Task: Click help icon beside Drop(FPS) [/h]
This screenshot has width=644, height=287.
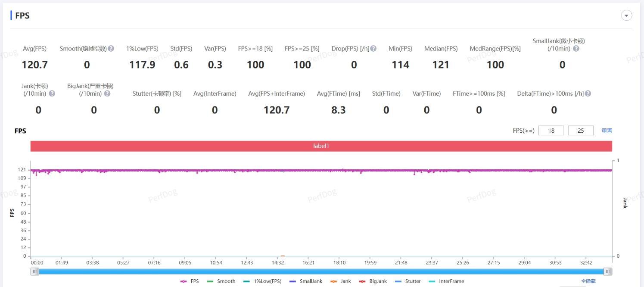Action: [x=373, y=49]
